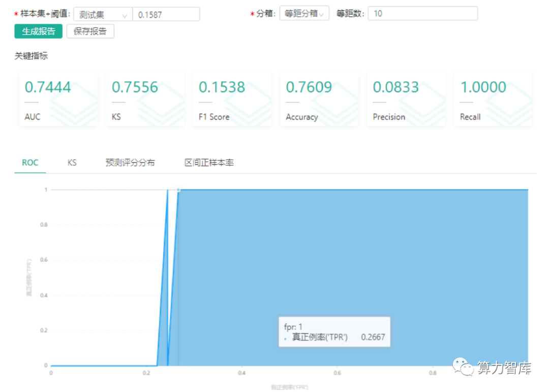Image resolution: width=549 pixels, height=392 pixels.
Task: Click the 等距数 input showing 10
Action: tap(422, 13)
